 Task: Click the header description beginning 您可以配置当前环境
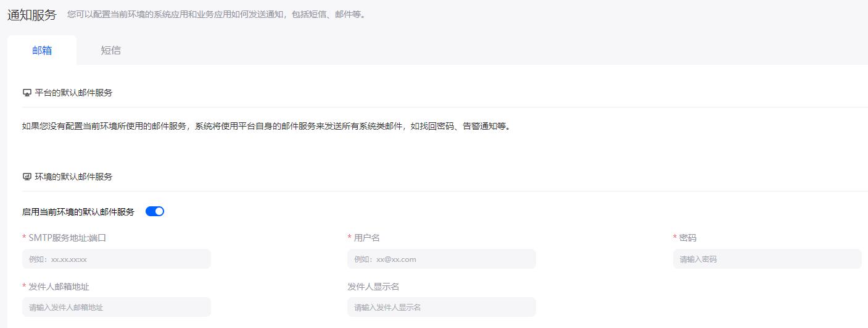[218, 14]
